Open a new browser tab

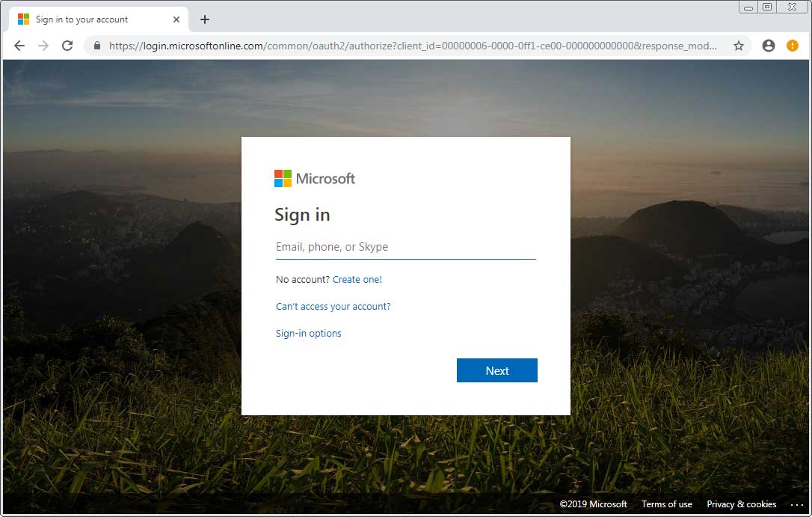pos(205,19)
